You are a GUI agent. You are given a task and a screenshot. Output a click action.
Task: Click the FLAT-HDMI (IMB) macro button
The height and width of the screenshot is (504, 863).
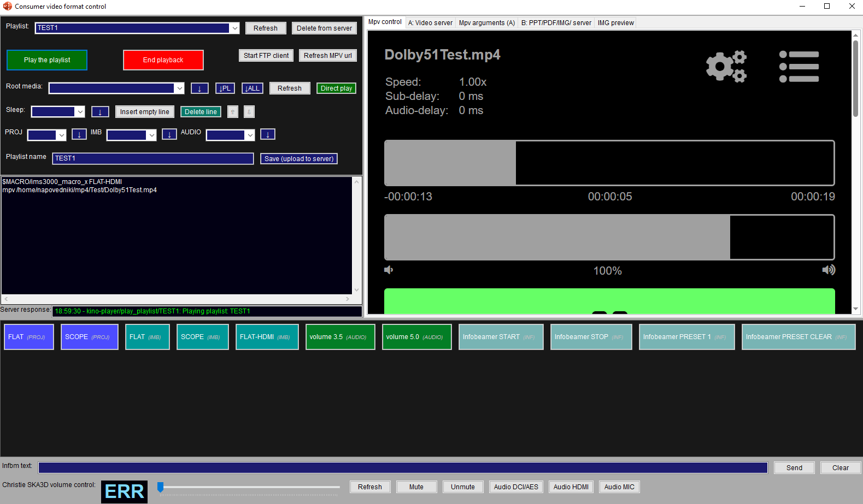click(x=267, y=337)
